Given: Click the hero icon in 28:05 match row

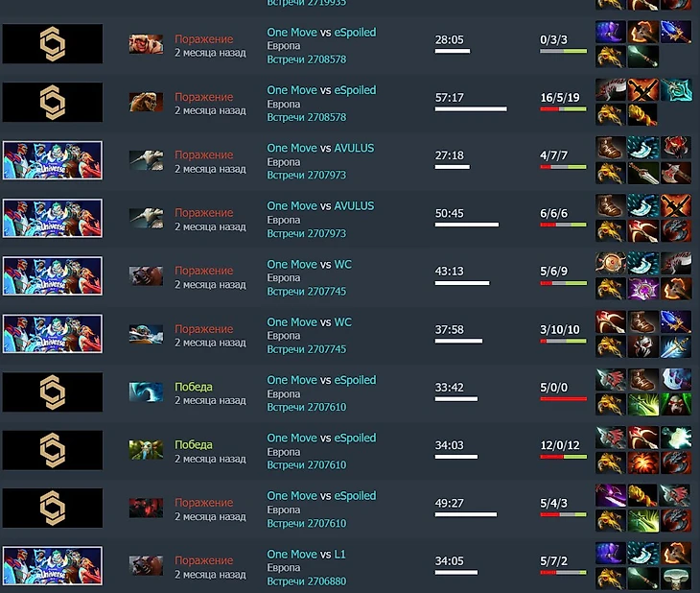Looking at the screenshot, I should [x=146, y=44].
